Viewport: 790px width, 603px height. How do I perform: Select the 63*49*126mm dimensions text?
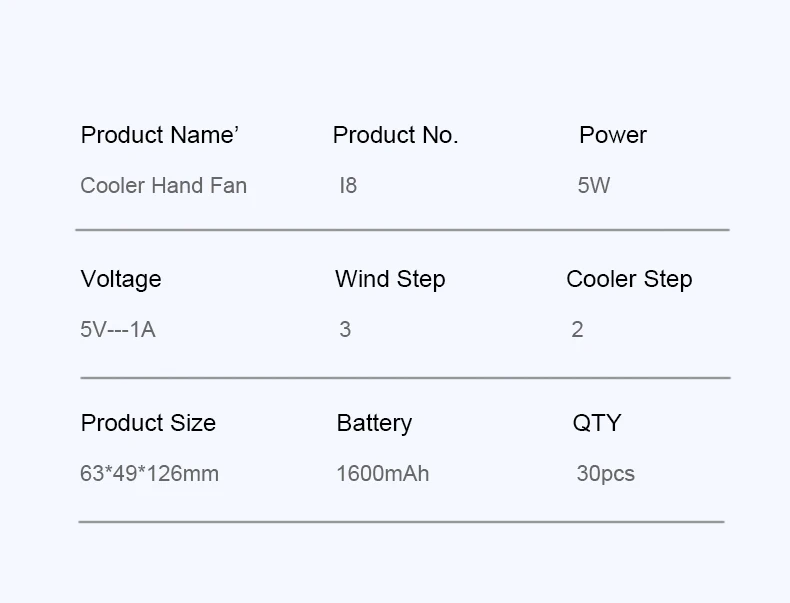click(149, 474)
